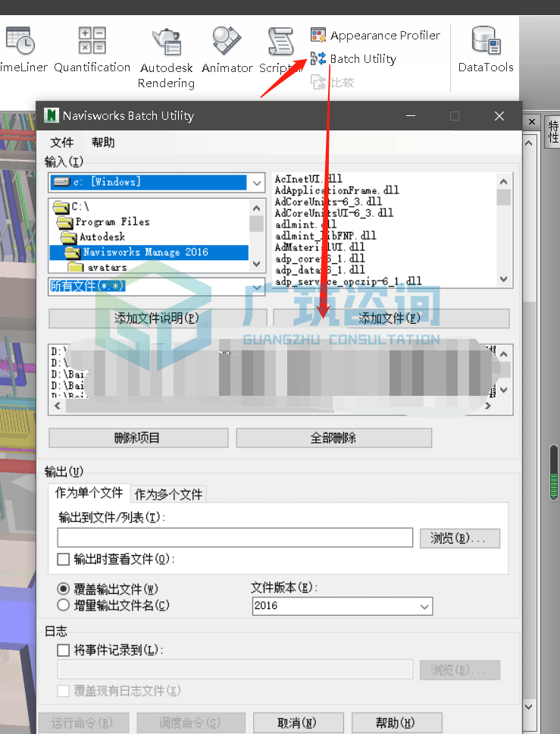This screenshot has width=560, height=734.
Task: Switch to 作为多个文件 tab
Action: [x=168, y=494]
